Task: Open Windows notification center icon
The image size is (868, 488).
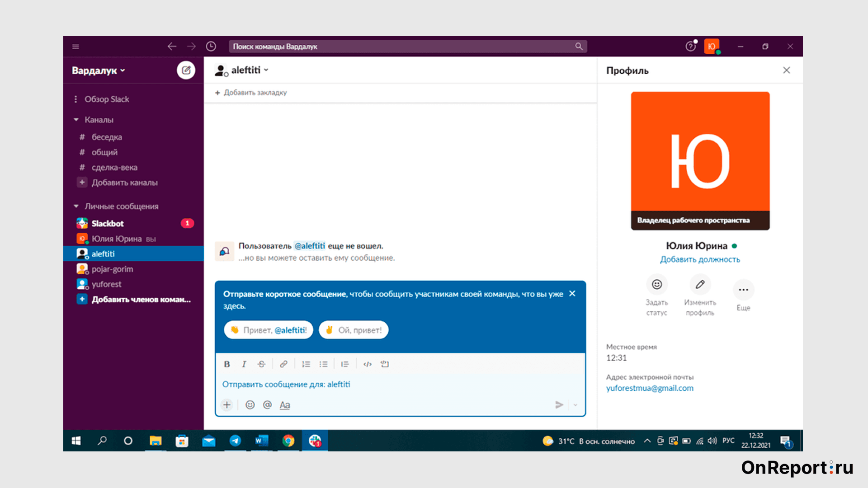Action: (x=786, y=441)
